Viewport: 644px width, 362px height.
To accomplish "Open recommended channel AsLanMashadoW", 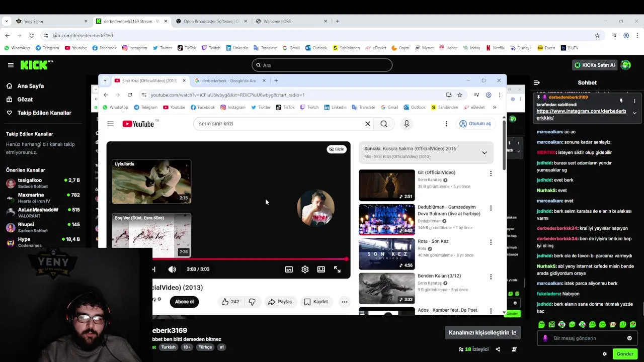I will coord(43,213).
